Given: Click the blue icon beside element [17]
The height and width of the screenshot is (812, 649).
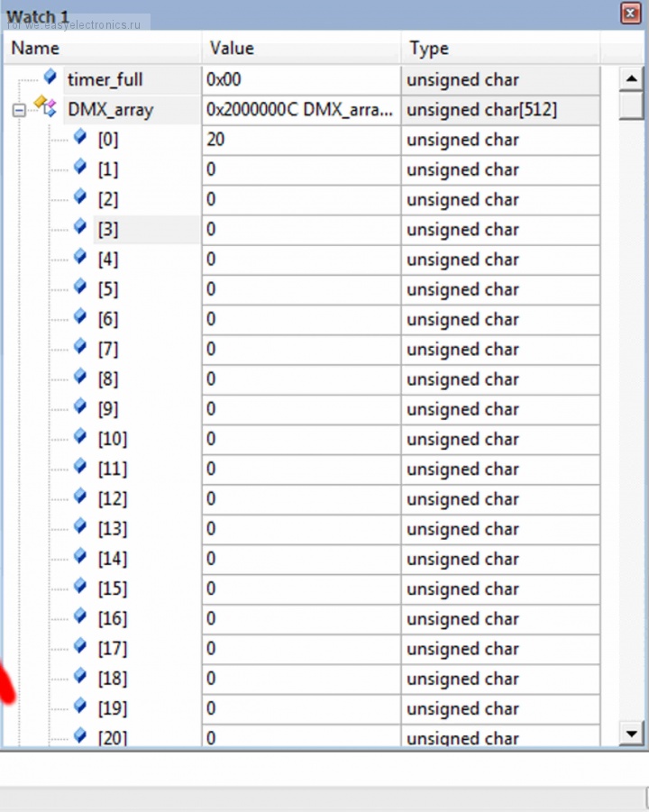Looking at the screenshot, I should [80, 646].
